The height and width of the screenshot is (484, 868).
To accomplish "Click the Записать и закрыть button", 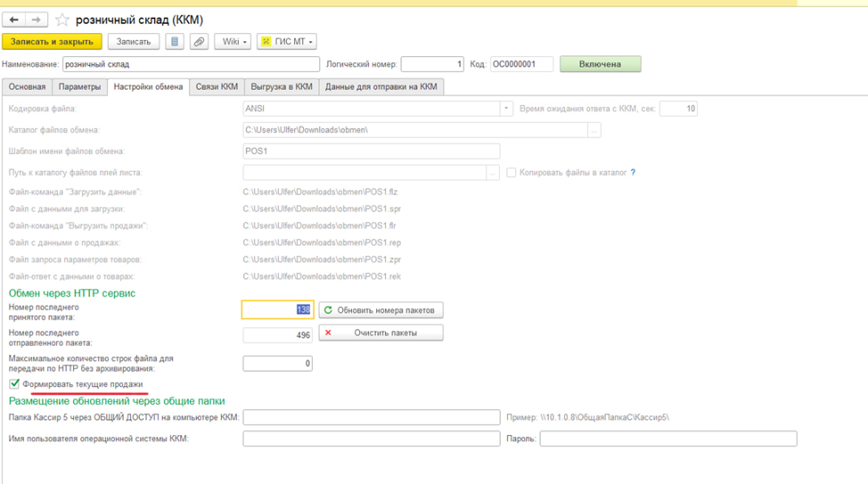I will point(52,42).
